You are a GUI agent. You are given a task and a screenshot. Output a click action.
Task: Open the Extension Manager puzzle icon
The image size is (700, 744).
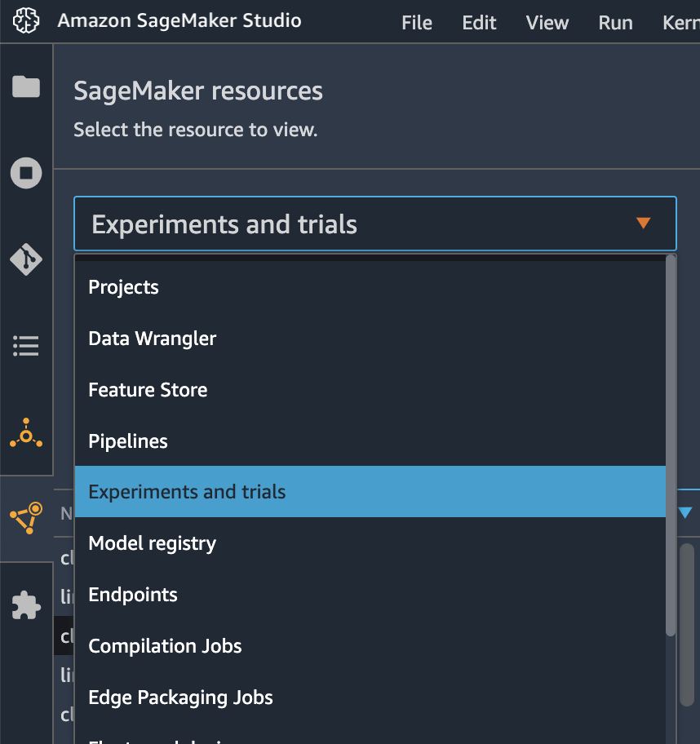point(26,605)
